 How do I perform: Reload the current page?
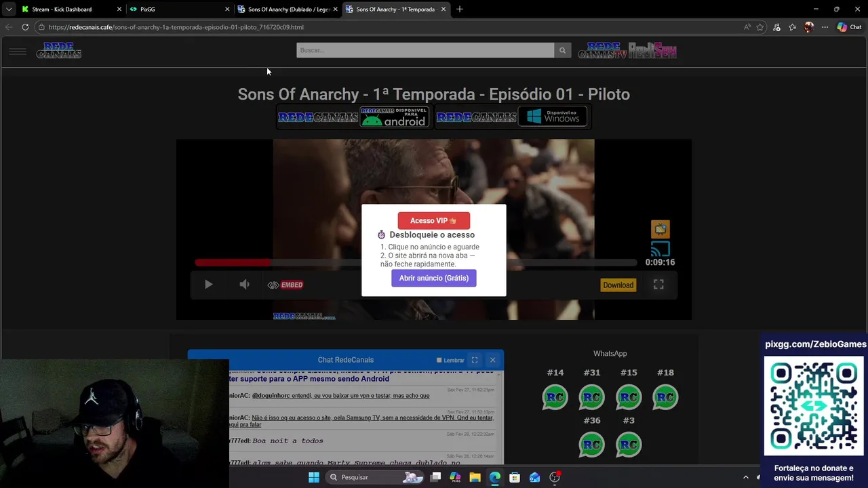coord(25,27)
